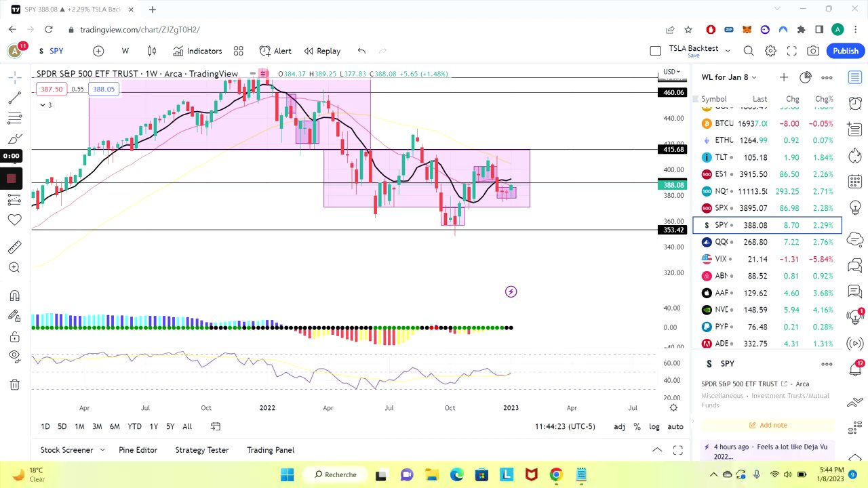The height and width of the screenshot is (488, 868).
Task: Open the Strategy Tester tab
Action: tap(202, 450)
